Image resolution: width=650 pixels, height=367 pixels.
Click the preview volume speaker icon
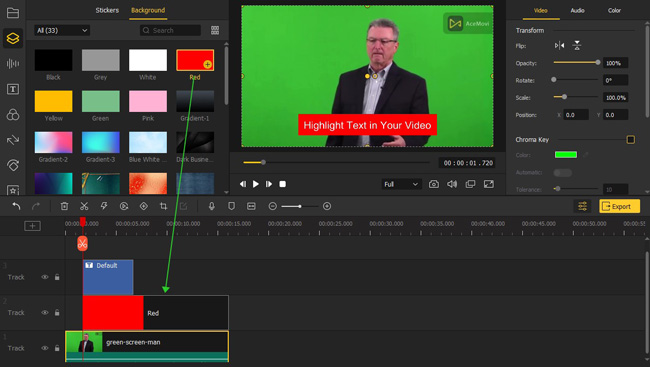(x=452, y=184)
